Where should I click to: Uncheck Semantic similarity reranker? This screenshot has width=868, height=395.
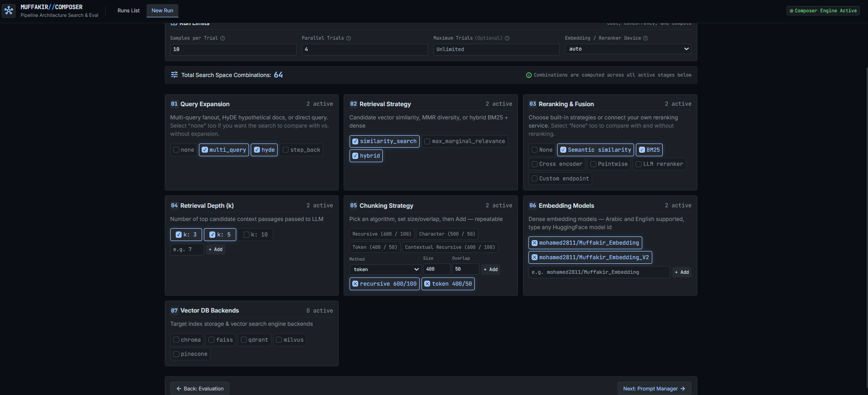[x=595, y=150]
